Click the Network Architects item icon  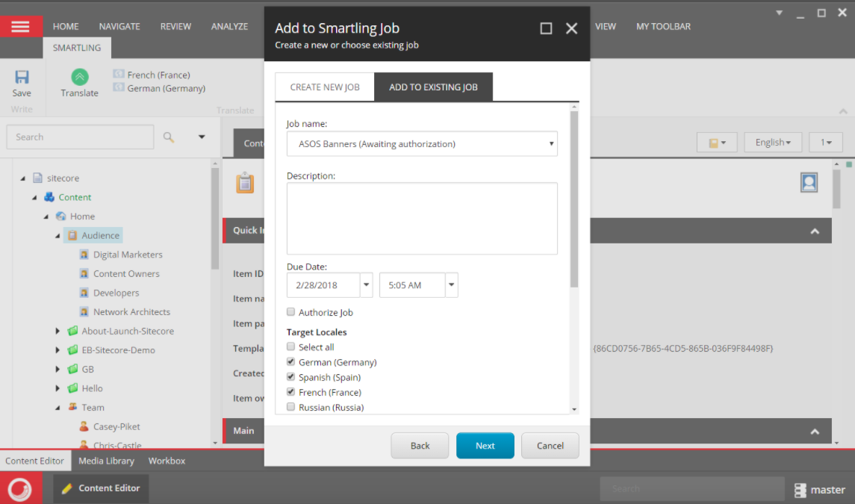(x=84, y=311)
